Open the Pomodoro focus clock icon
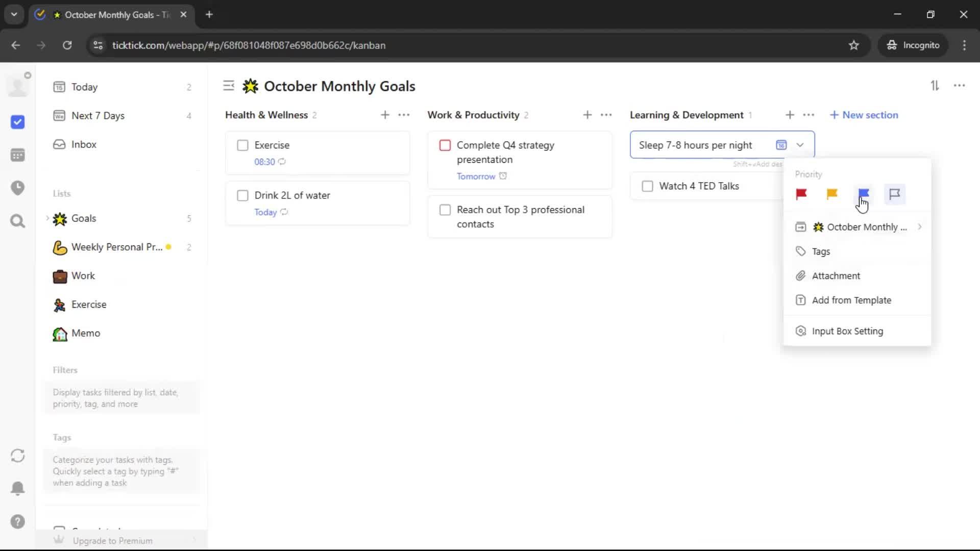Viewport: 980px width, 551px height. (17, 188)
